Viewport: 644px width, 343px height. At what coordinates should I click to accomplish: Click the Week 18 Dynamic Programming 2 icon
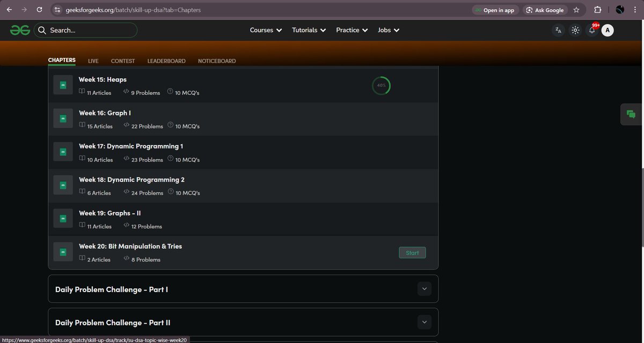(63, 185)
